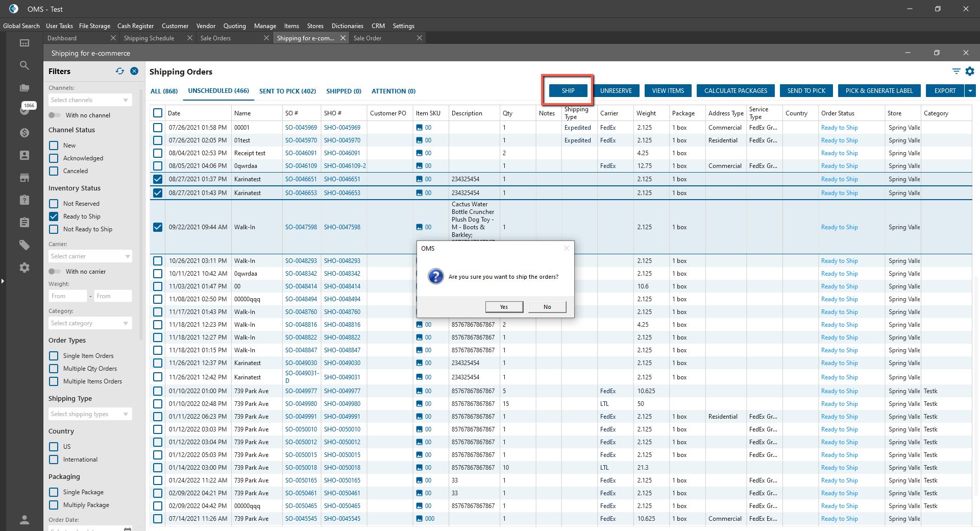Open the Dictionaries menu

tap(347, 26)
